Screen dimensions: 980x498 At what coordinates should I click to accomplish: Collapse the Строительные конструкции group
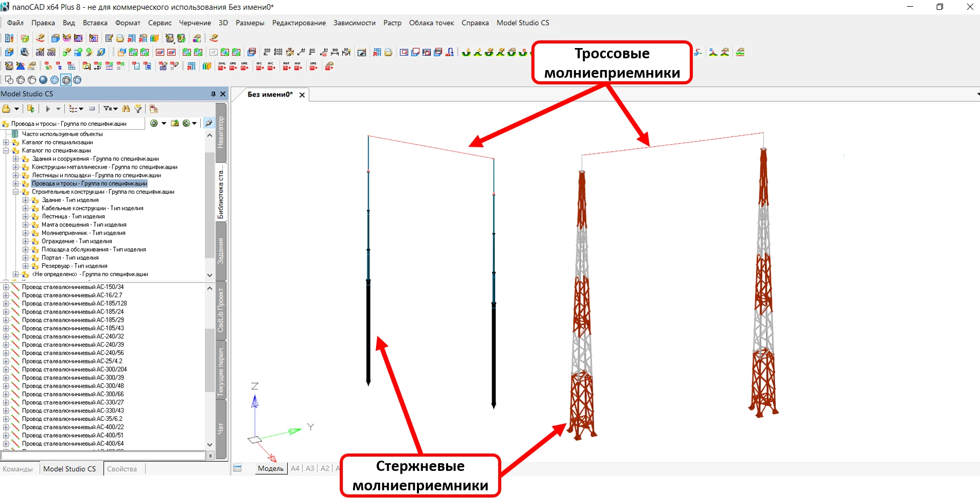[16, 192]
